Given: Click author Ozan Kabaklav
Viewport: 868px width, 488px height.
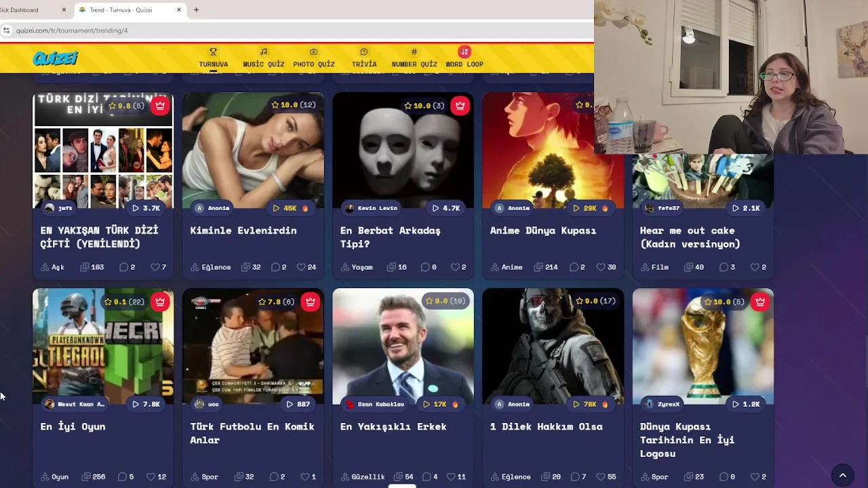Looking at the screenshot, I should coord(374,404).
